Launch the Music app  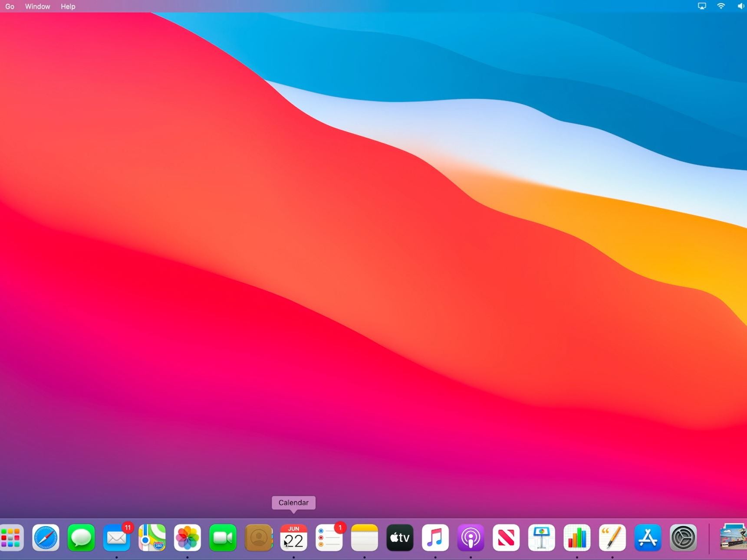[x=435, y=538]
